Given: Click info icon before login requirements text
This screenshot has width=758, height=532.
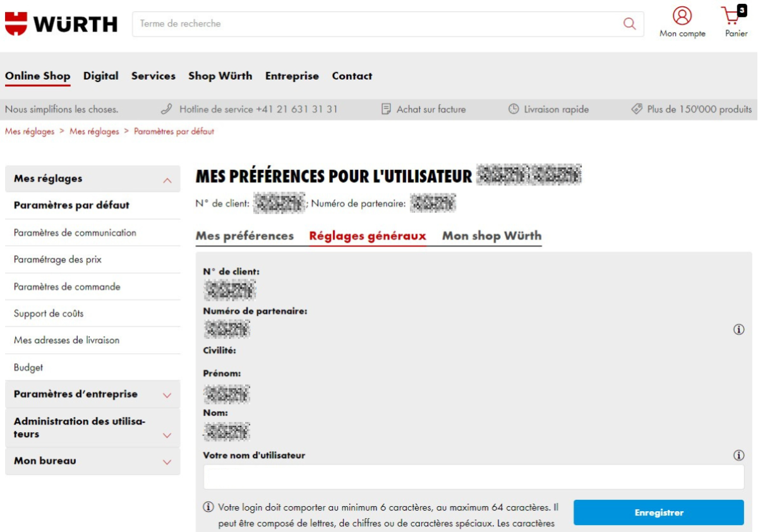Looking at the screenshot, I should click(208, 507).
